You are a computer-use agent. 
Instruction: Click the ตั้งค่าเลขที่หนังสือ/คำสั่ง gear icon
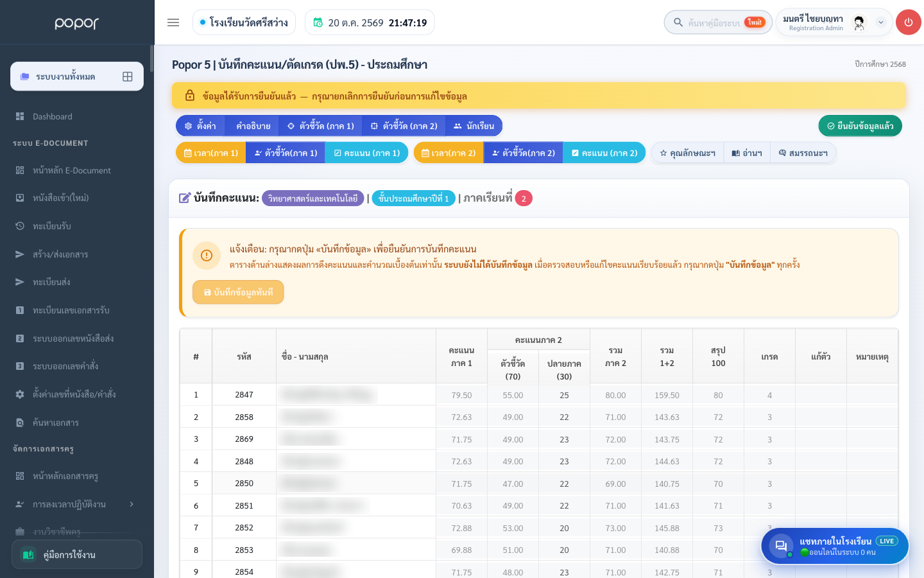click(20, 394)
